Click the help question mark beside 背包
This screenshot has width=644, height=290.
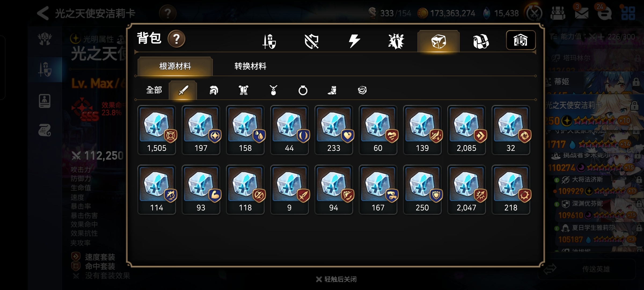(x=176, y=39)
